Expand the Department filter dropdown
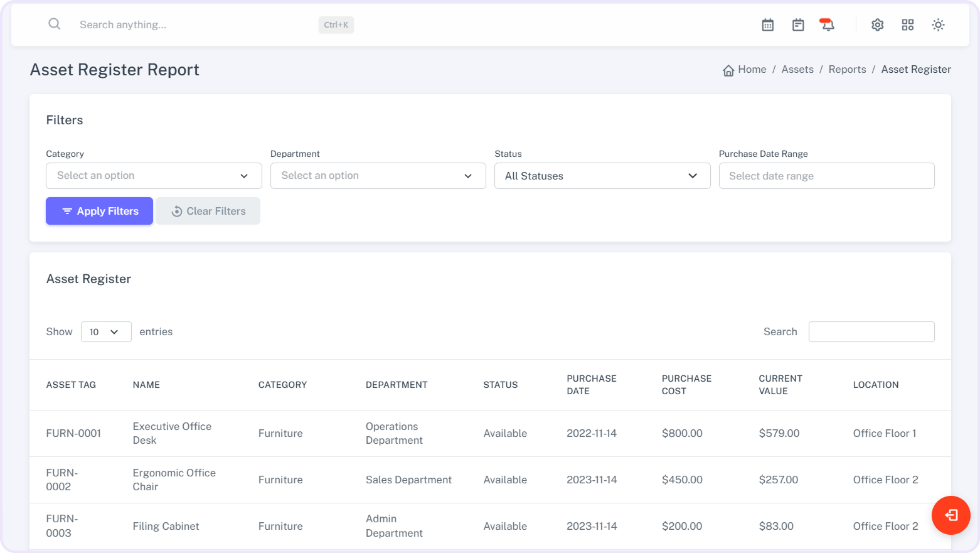The width and height of the screenshot is (980, 553). 378,176
